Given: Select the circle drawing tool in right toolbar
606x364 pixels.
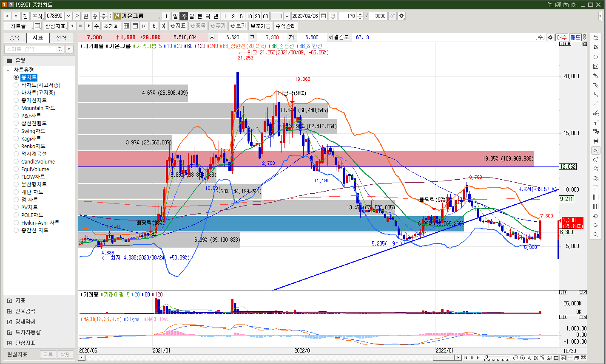Looking at the screenshot, I should coord(596,57).
